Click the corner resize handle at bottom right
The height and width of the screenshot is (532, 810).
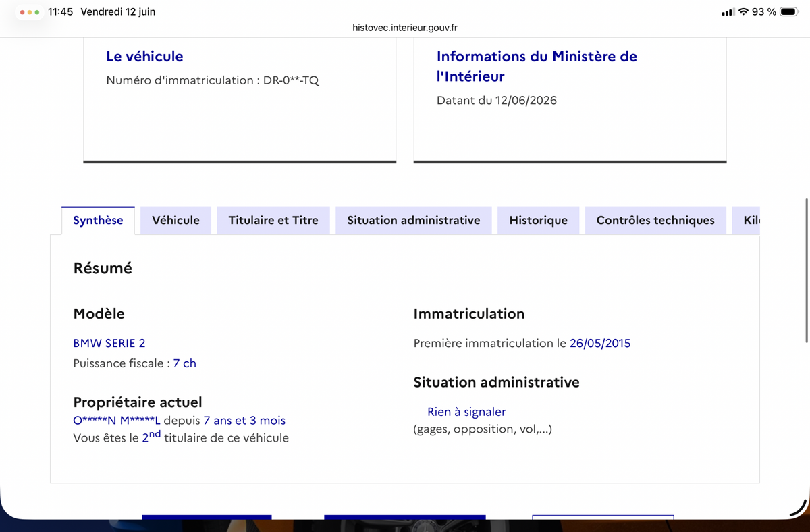pyautogui.click(x=799, y=507)
